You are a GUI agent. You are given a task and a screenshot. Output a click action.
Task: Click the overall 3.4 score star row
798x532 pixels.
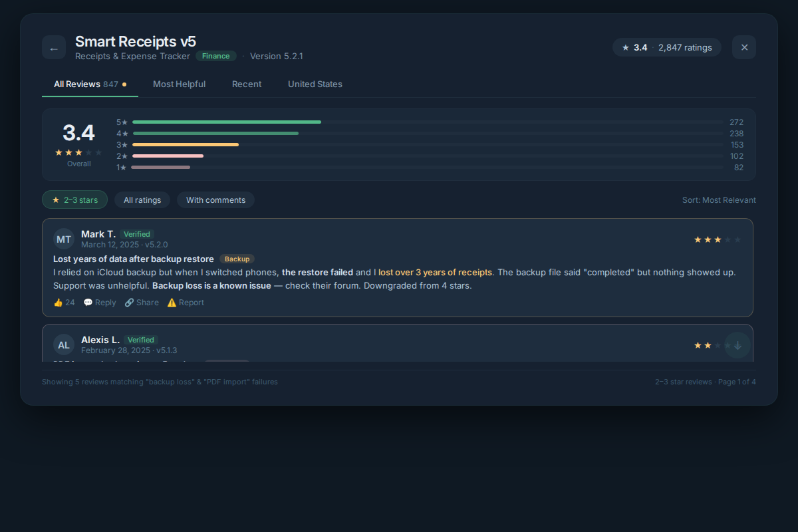(x=78, y=152)
